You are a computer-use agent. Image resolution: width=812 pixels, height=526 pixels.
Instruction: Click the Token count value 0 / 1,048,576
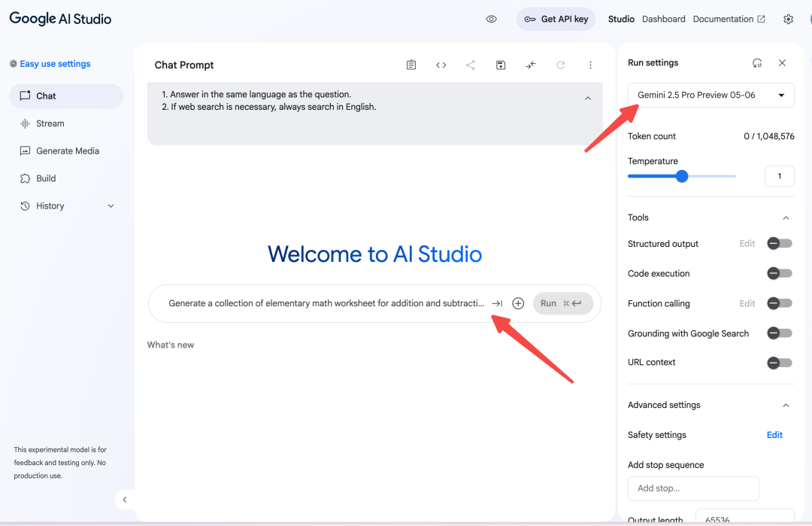pos(769,136)
